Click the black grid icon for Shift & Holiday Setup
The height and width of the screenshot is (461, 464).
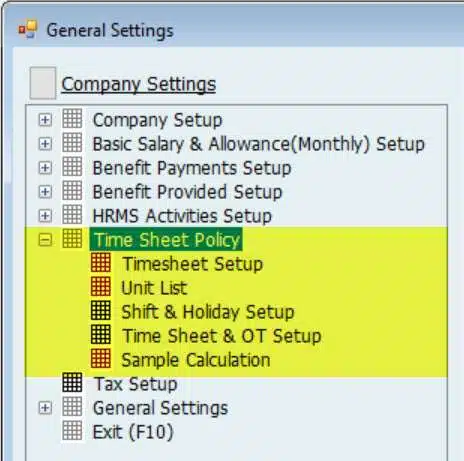coord(101,311)
